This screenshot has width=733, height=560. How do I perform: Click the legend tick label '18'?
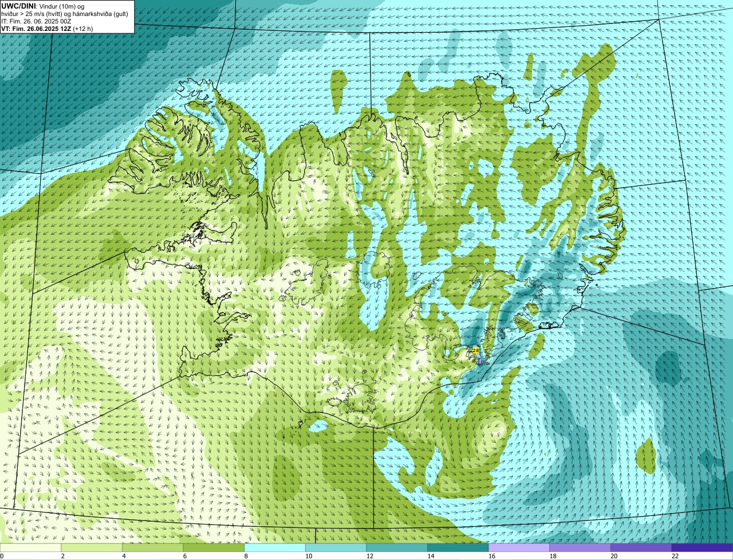[553, 556]
